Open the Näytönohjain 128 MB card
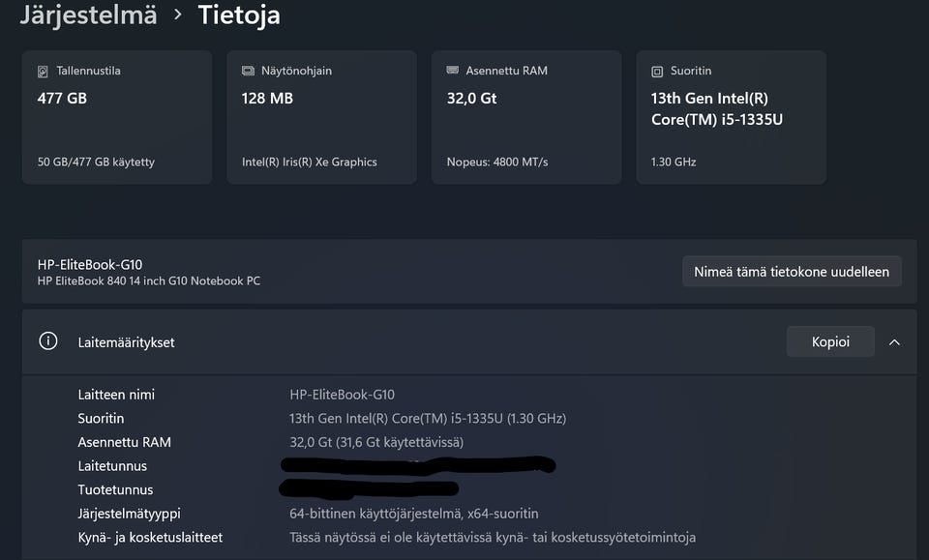This screenshot has height=560, width=929. tap(321, 117)
